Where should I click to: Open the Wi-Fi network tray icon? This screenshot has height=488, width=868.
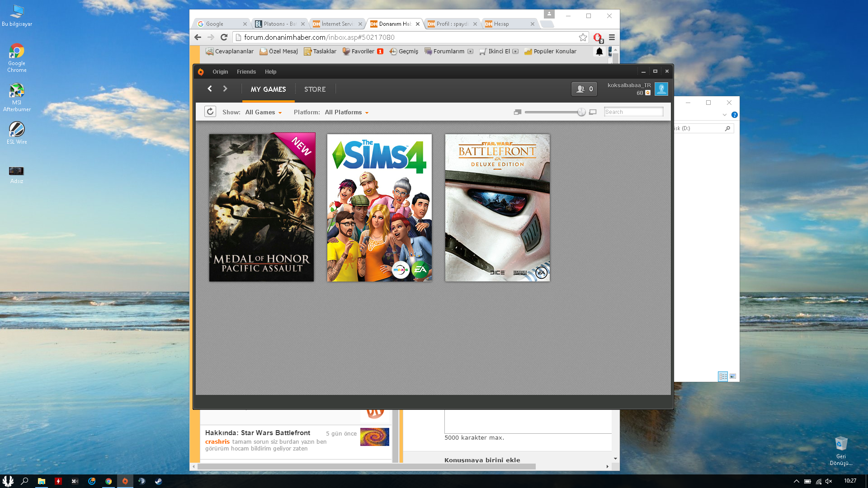pos(819,481)
